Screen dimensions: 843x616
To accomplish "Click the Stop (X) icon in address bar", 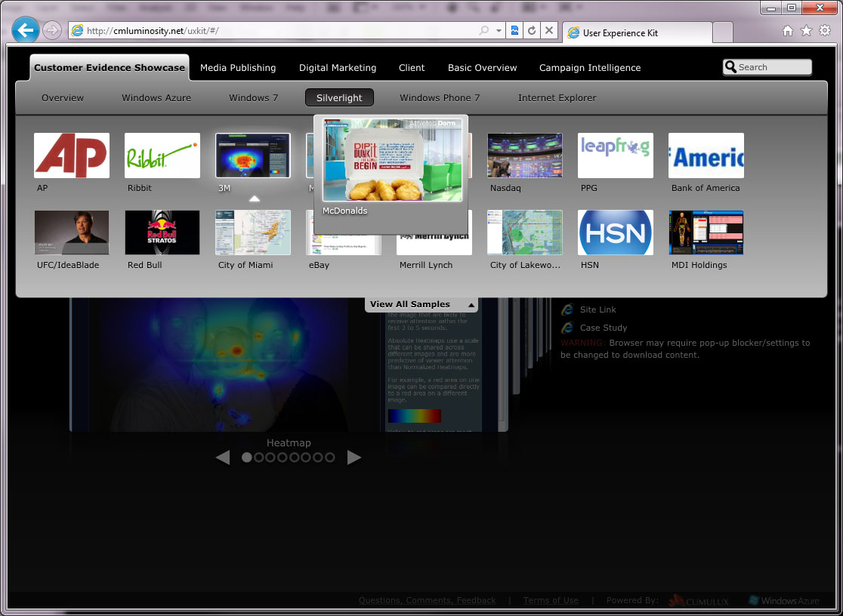I will pyautogui.click(x=549, y=31).
